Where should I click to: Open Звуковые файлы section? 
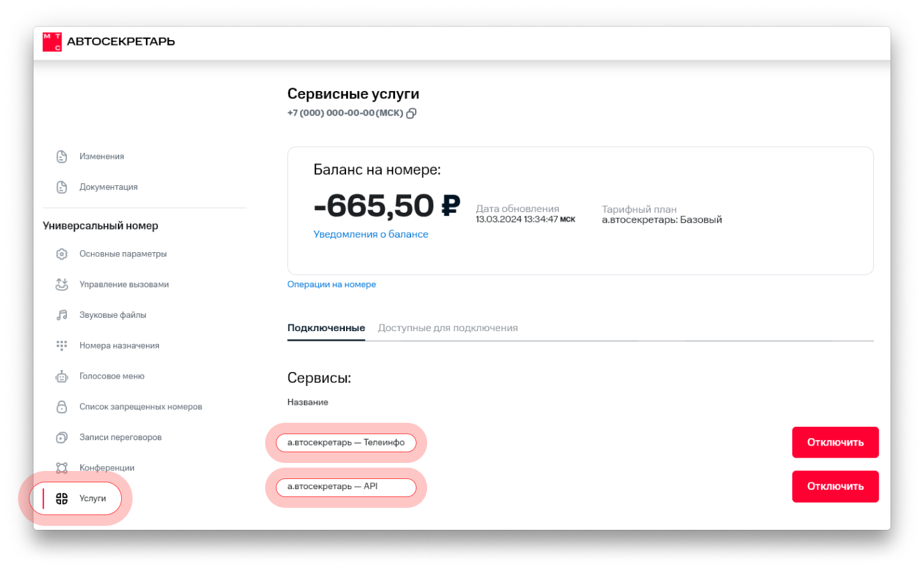coord(112,315)
